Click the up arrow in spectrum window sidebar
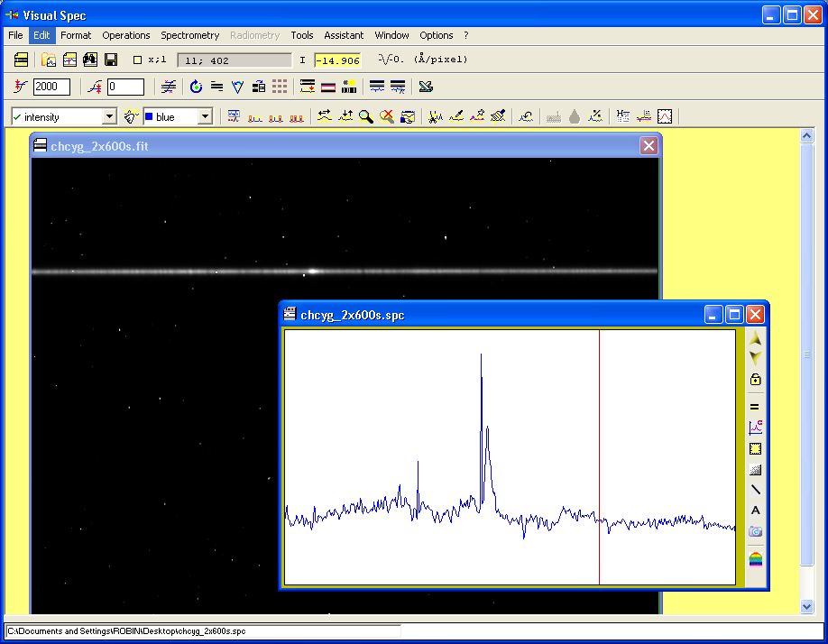The width and height of the screenshot is (828, 644). pyautogui.click(x=755, y=338)
